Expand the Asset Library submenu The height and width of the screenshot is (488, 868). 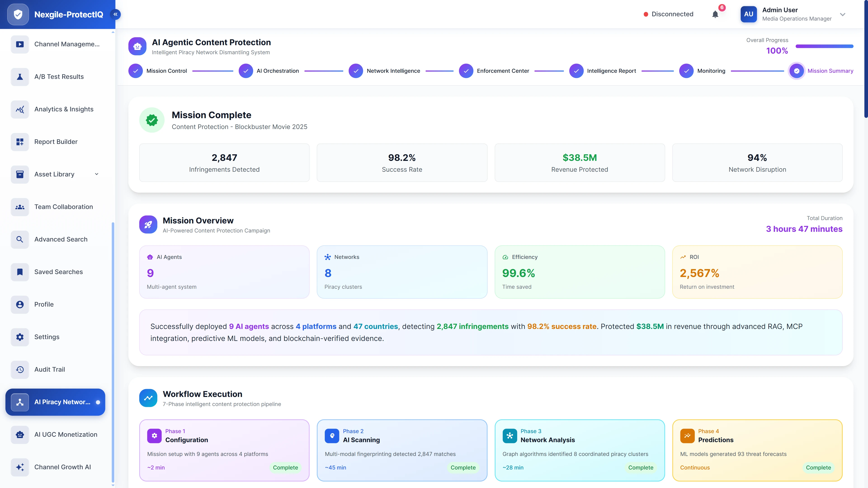pos(97,174)
